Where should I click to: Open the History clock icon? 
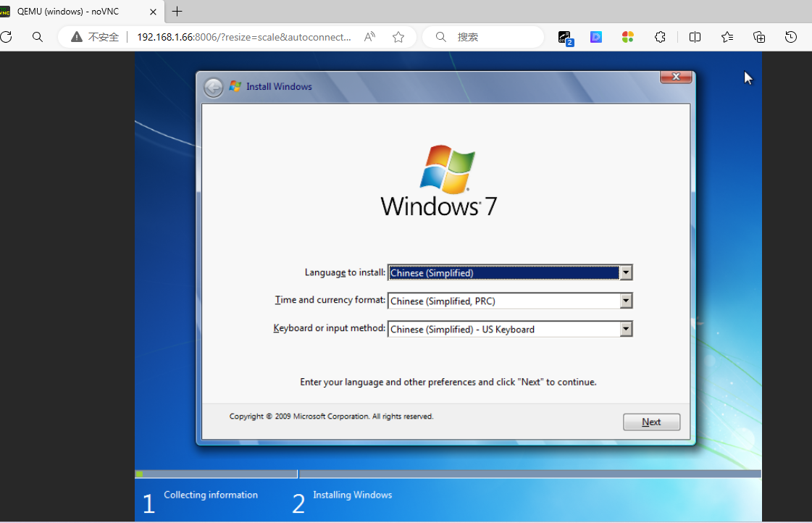point(791,37)
